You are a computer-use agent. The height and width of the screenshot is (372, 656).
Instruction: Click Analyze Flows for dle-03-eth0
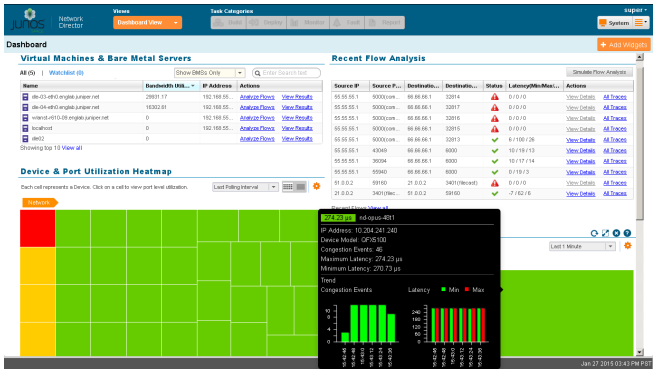[257, 97]
